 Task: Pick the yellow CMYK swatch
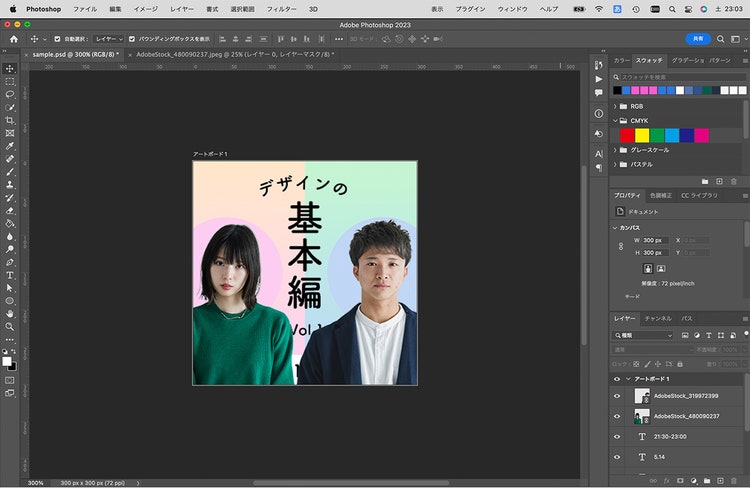642,136
